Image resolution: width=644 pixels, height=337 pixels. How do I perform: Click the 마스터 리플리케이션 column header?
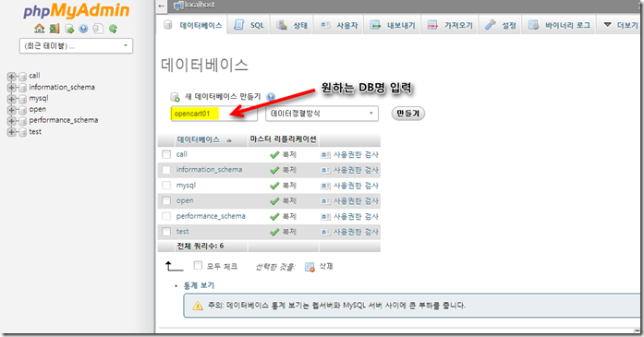[283, 139]
